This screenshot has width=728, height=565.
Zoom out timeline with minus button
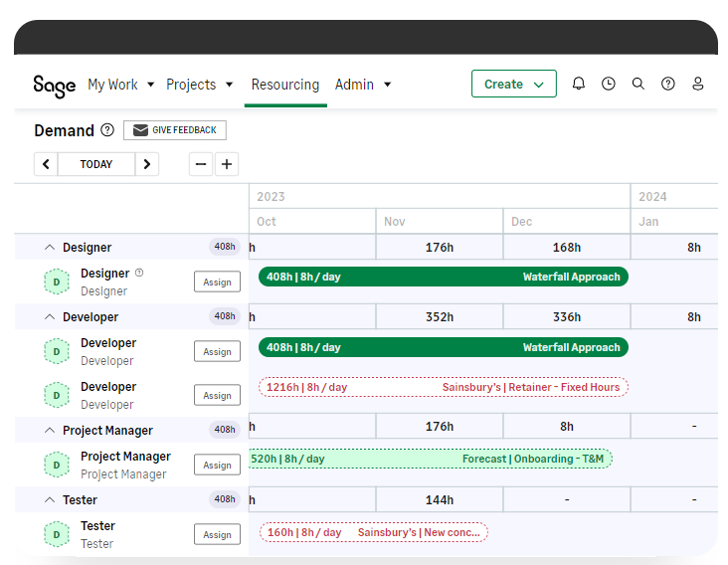pos(202,164)
